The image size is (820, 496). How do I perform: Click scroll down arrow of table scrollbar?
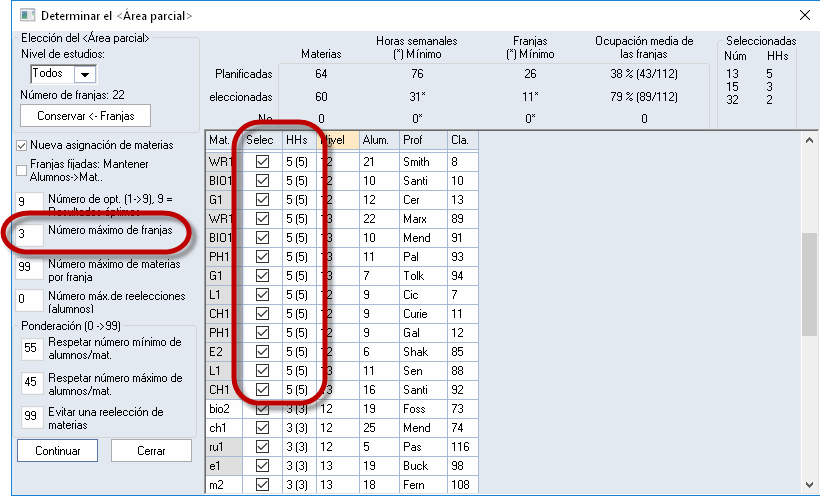[809, 485]
